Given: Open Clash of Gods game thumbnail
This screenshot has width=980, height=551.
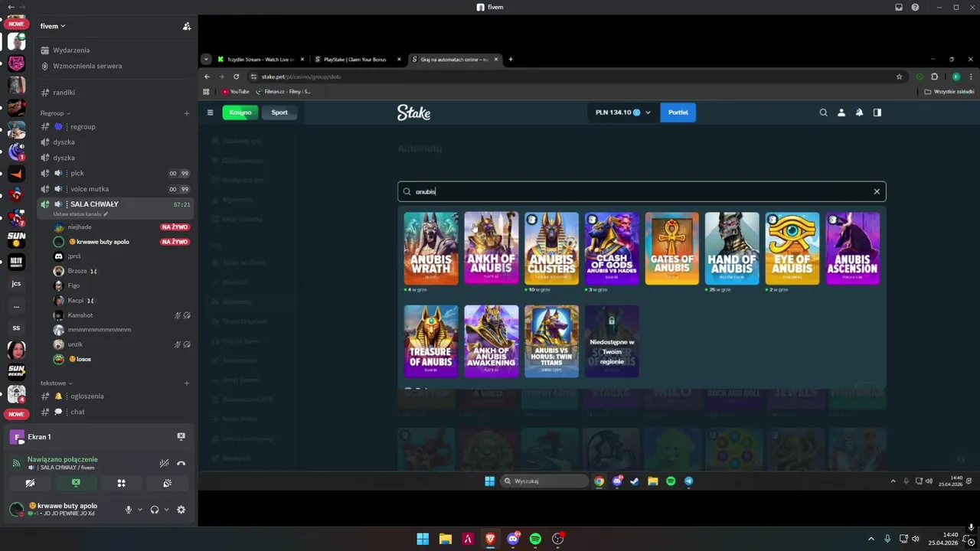Looking at the screenshot, I should click(612, 249).
